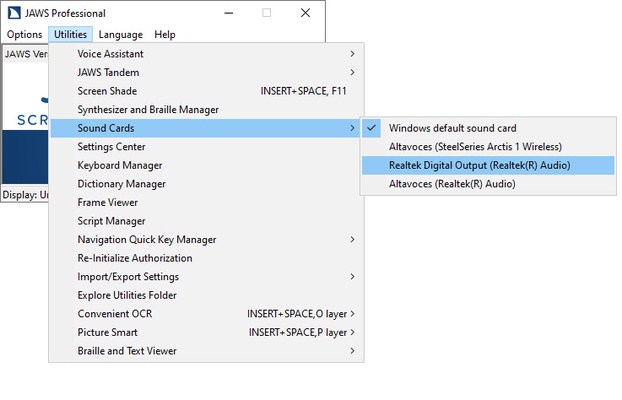Pick Altavoces (Realtek(R) Audio) sound card

(452, 184)
